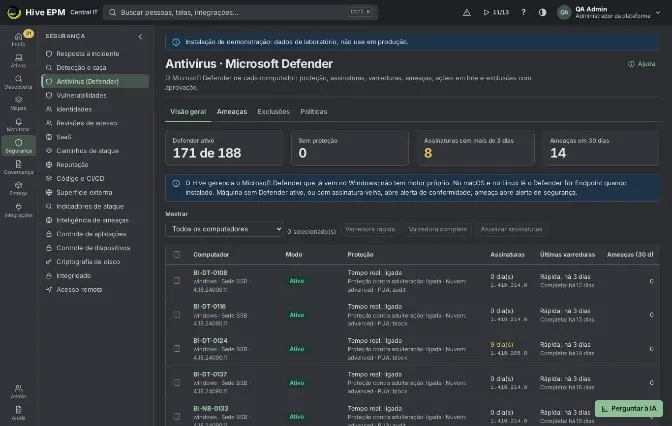This screenshot has width=672, height=426.
Task: Click the Perguntar à IA button
Action: [x=629, y=408]
